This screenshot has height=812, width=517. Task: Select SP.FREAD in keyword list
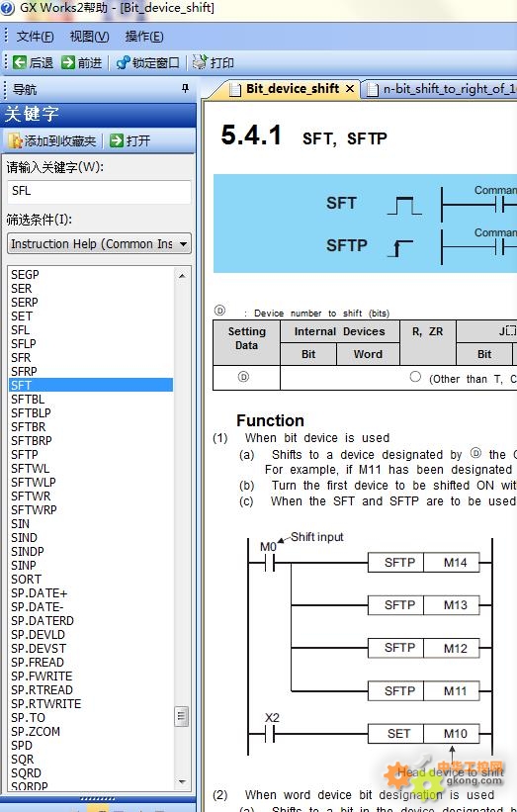[x=38, y=663]
